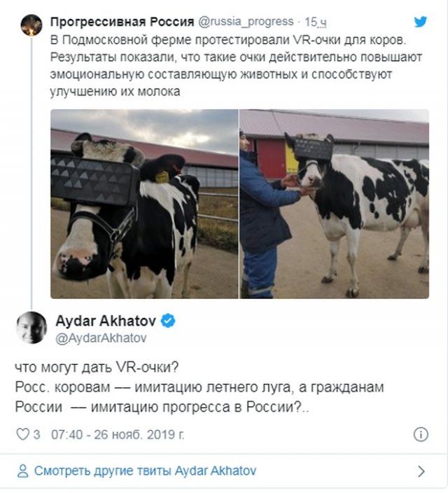Click Aydar Akhatov display name
Viewport: 448px width, 493px height.
pyautogui.click(x=106, y=321)
